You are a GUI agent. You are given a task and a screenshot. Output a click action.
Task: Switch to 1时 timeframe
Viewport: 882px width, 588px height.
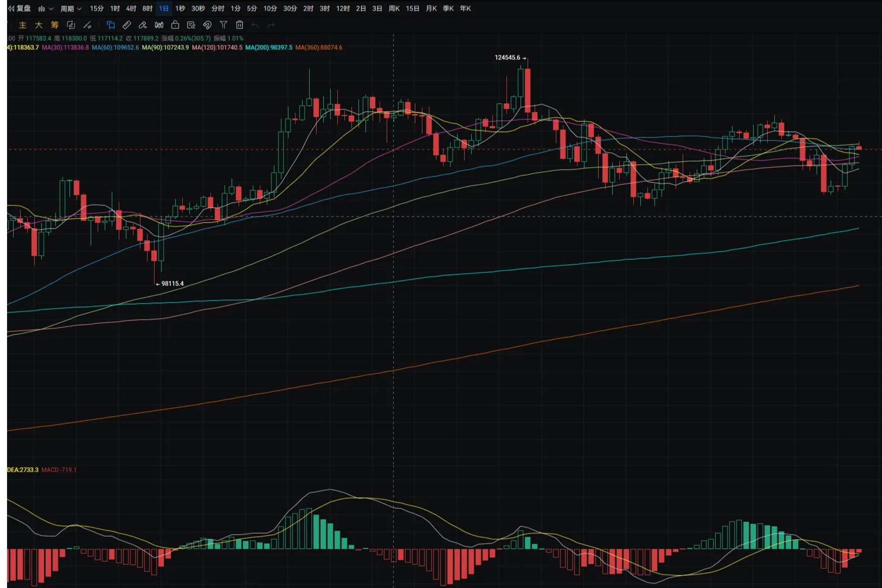pos(115,9)
